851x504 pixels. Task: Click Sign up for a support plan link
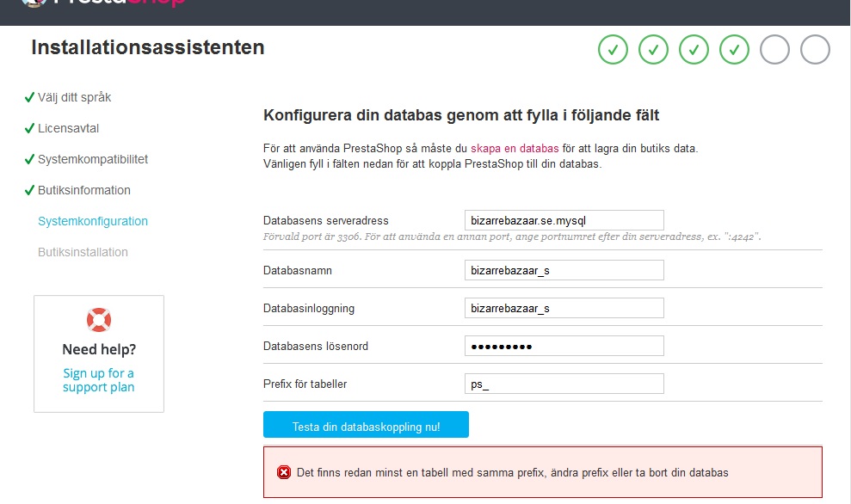tap(98, 380)
